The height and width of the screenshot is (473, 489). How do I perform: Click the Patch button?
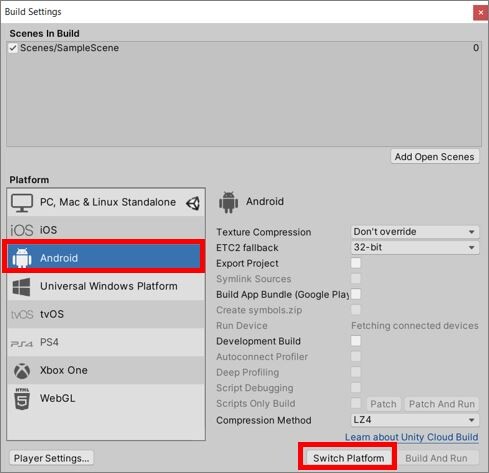coord(383,404)
